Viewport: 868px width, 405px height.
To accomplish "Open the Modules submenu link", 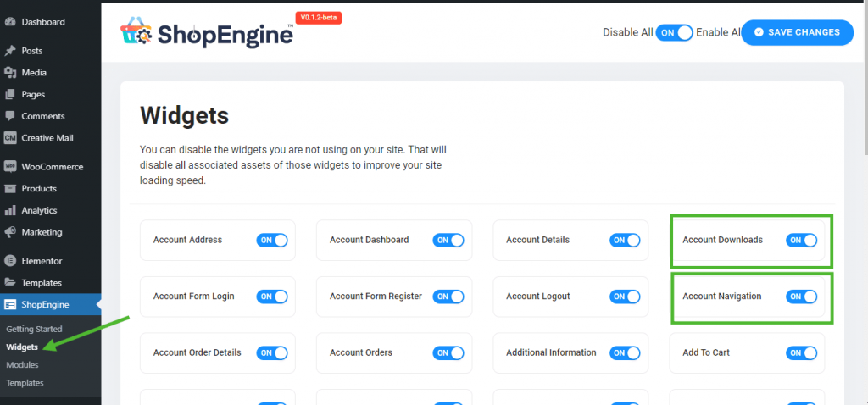I will [22, 365].
